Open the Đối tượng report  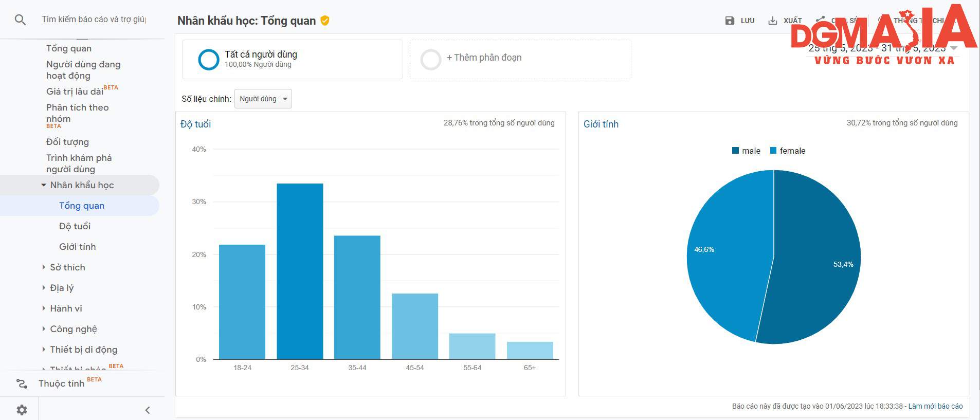[x=67, y=142]
